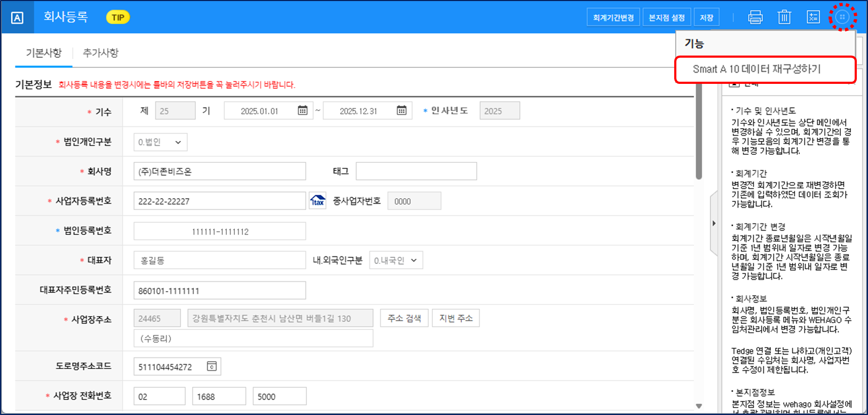
Task: Click the address field 강원특별자치도 춘천시
Action: 280,318
